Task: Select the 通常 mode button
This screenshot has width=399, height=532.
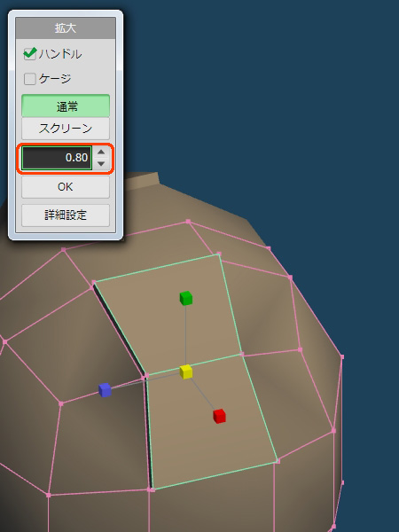Action: pyautogui.click(x=66, y=106)
